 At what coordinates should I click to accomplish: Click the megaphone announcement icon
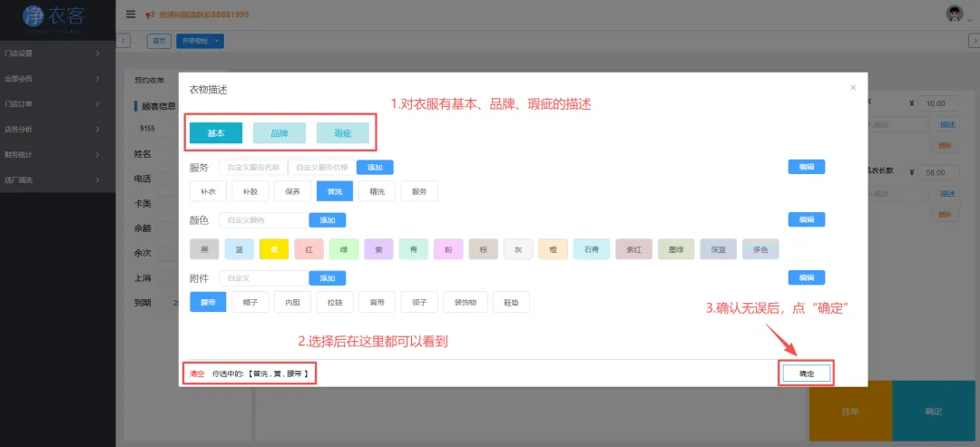click(x=150, y=15)
